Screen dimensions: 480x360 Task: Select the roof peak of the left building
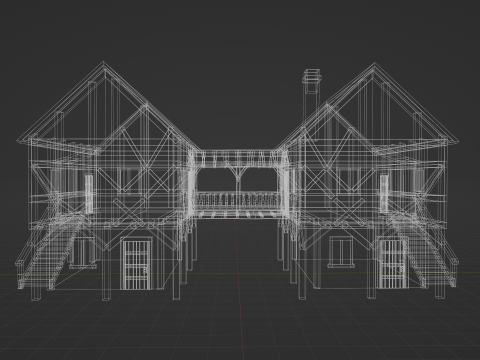pos(103,65)
